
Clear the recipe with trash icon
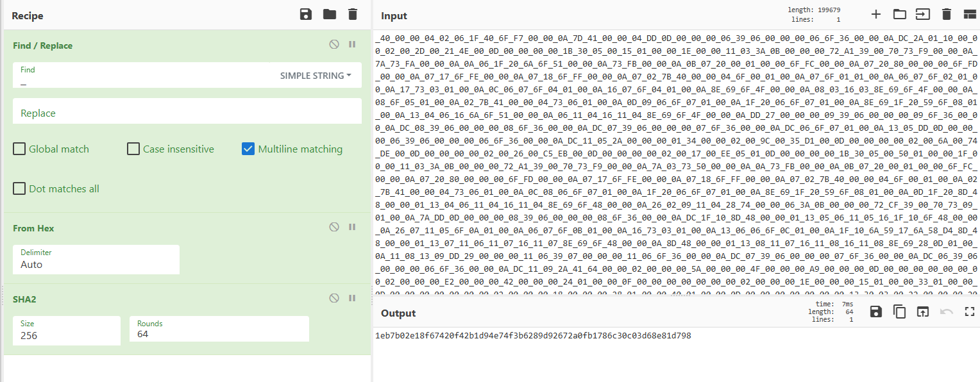(x=352, y=15)
